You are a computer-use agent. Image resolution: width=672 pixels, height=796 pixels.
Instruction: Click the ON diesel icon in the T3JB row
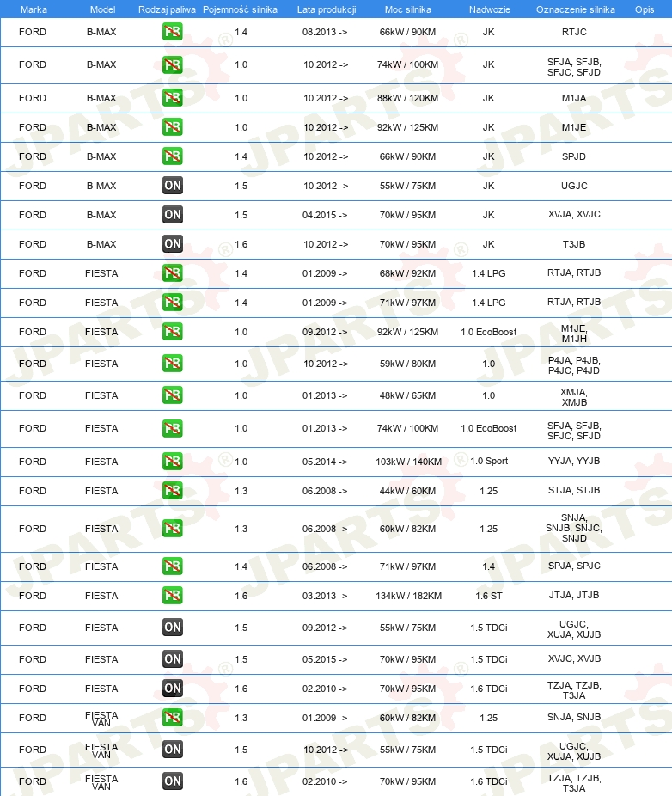point(173,244)
